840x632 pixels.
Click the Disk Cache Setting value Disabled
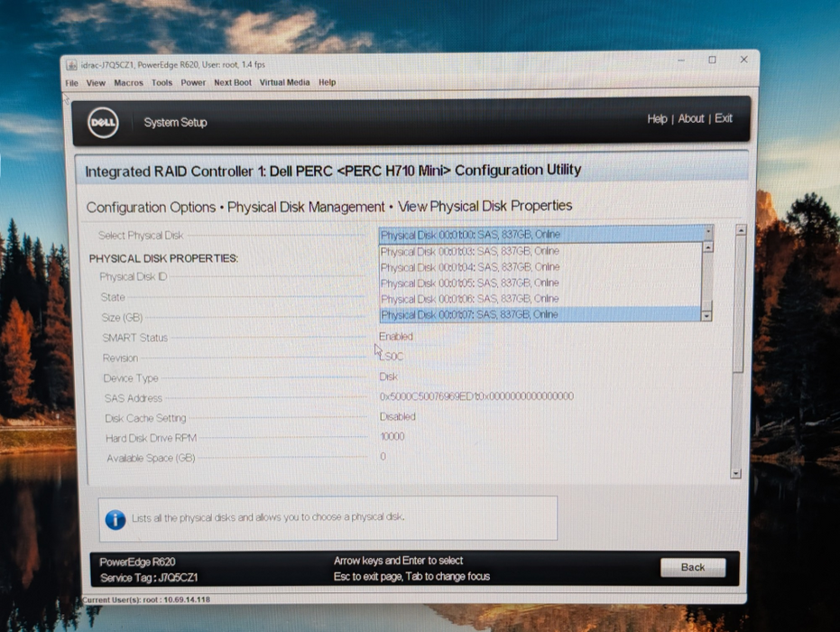pos(398,416)
